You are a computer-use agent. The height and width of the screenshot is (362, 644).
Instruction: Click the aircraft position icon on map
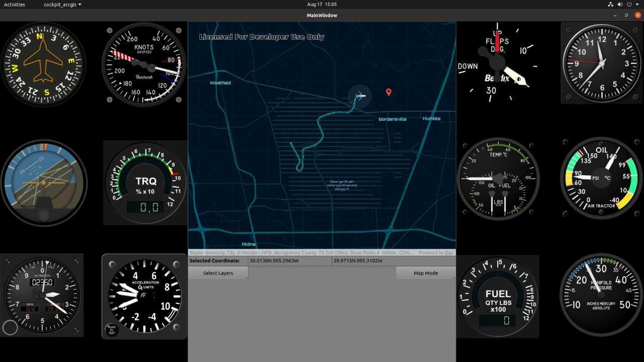(360, 96)
